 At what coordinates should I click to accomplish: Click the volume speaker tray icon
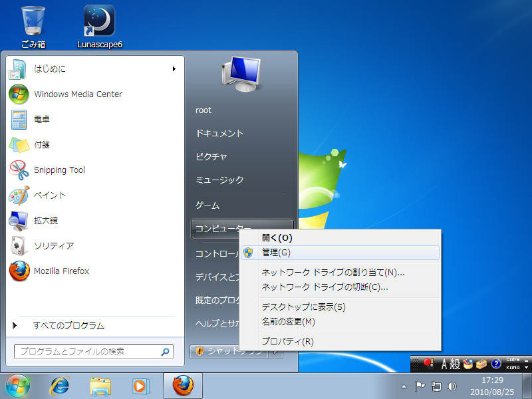click(452, 386)
